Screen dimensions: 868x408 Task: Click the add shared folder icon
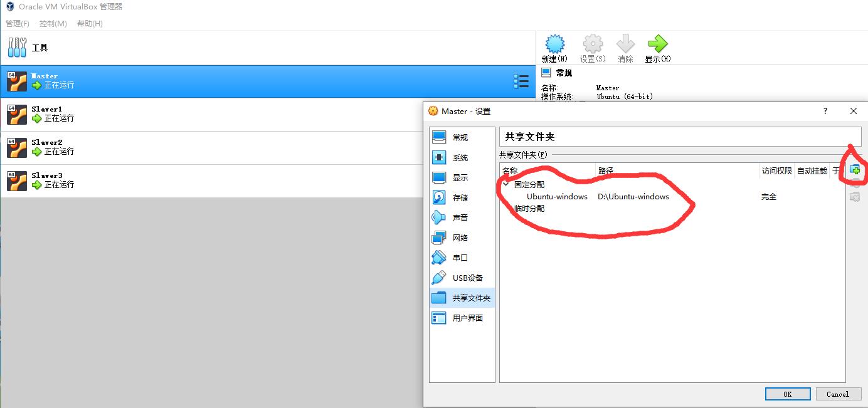click(x=854, y=170)
